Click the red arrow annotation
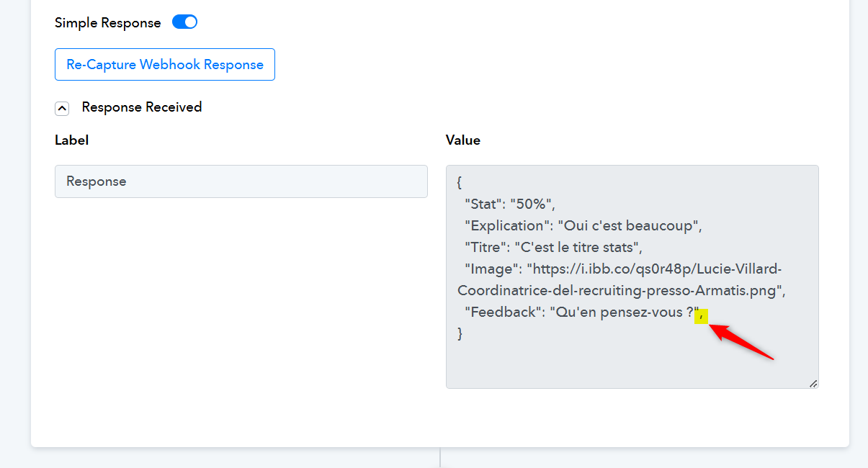 (x=741, y=342)
